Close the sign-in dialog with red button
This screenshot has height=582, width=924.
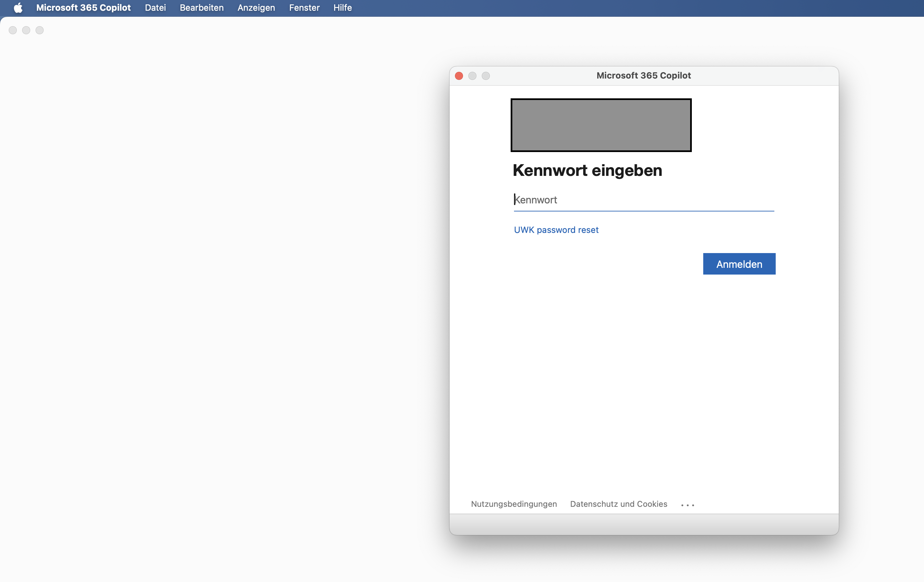459,76
